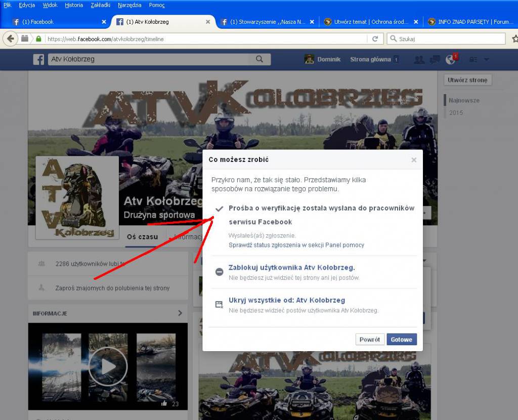Play the video in the Informacje panel
The height and width of the screenshot is (420, 518).
coord(108,366)
